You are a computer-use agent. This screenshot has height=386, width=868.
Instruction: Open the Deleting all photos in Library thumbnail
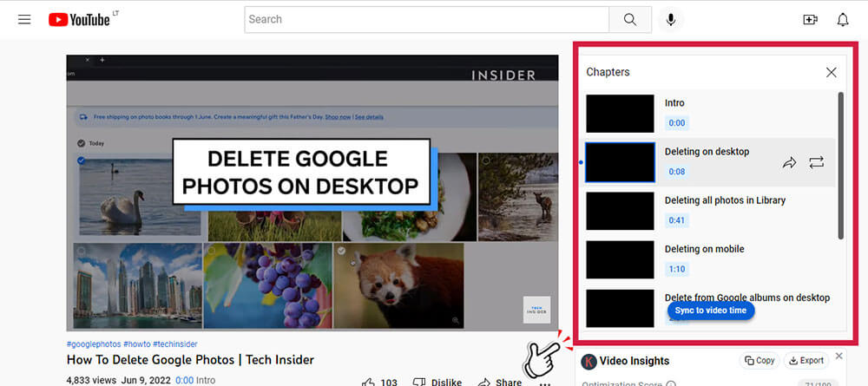(x=620, y=211)
